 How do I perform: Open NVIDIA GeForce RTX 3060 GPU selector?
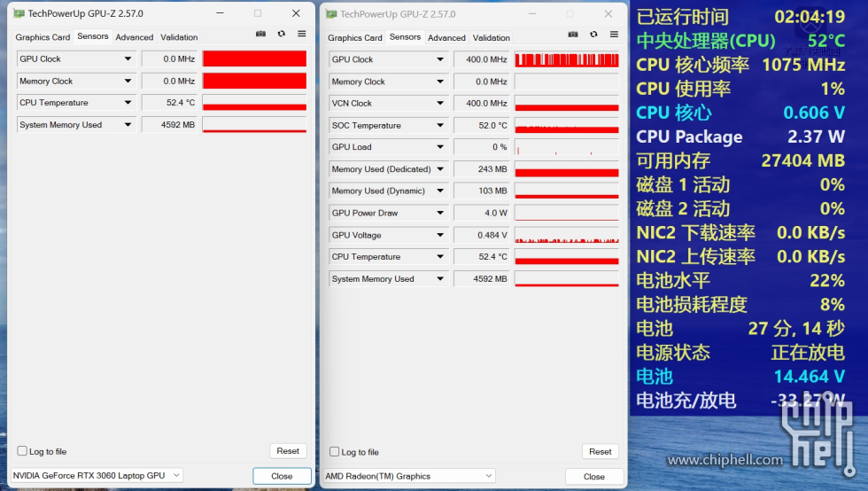97,475
